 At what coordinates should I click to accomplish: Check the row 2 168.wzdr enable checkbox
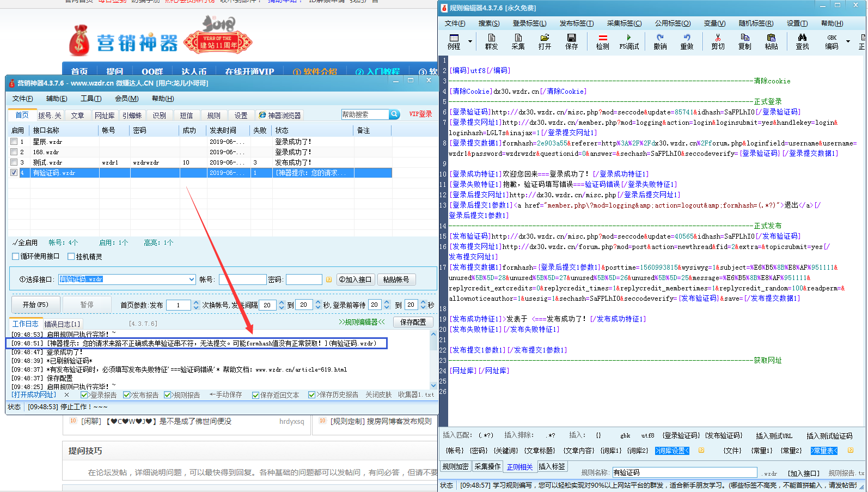click(x=14, y=152)
